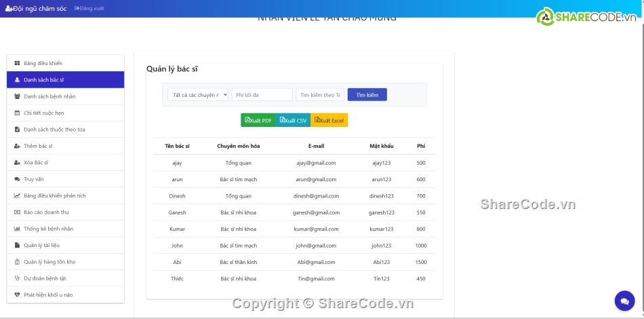Click the Đội ngũ chăm sóc brand link
This screenshot has width=644, height=319.
pyautogui.click(x=36, y=9)
